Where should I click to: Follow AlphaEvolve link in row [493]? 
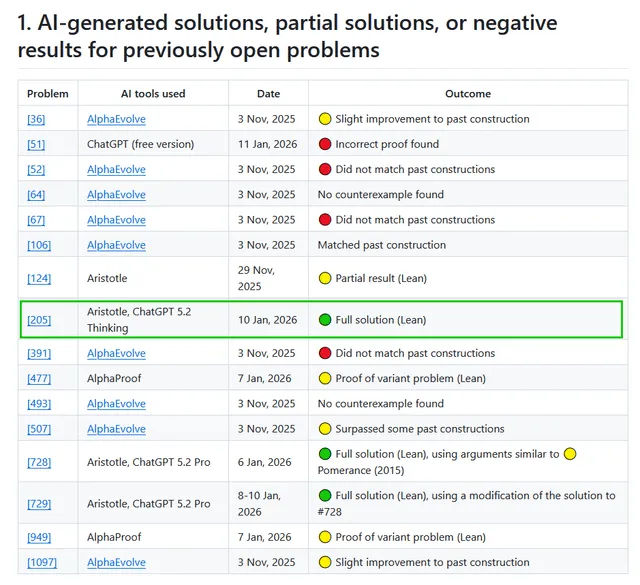(x=116, y=404)
